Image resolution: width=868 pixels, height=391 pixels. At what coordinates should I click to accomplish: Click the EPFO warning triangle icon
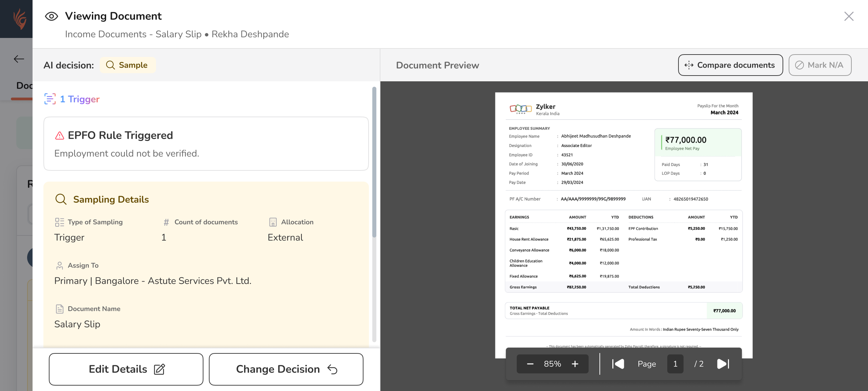click(x=60, y=136)
